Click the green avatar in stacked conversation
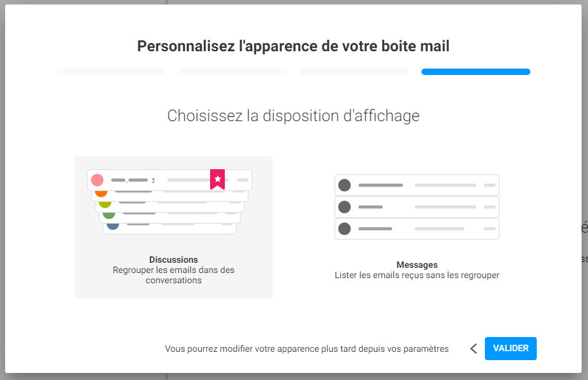The image size is (588, 380). (109, 215)
